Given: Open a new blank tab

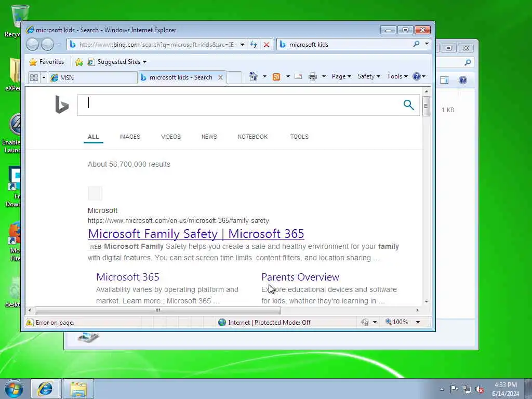Looking at the screenshot, I should [234, 77].
